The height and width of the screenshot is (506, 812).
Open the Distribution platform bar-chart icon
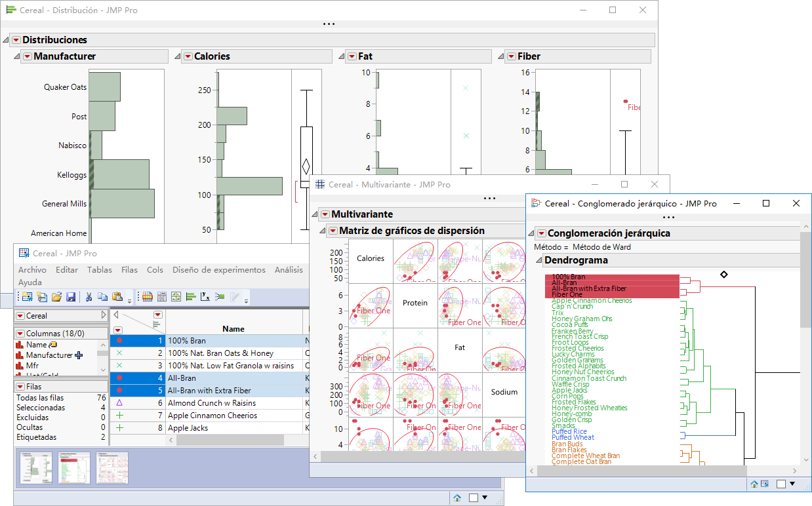[190, 296]
